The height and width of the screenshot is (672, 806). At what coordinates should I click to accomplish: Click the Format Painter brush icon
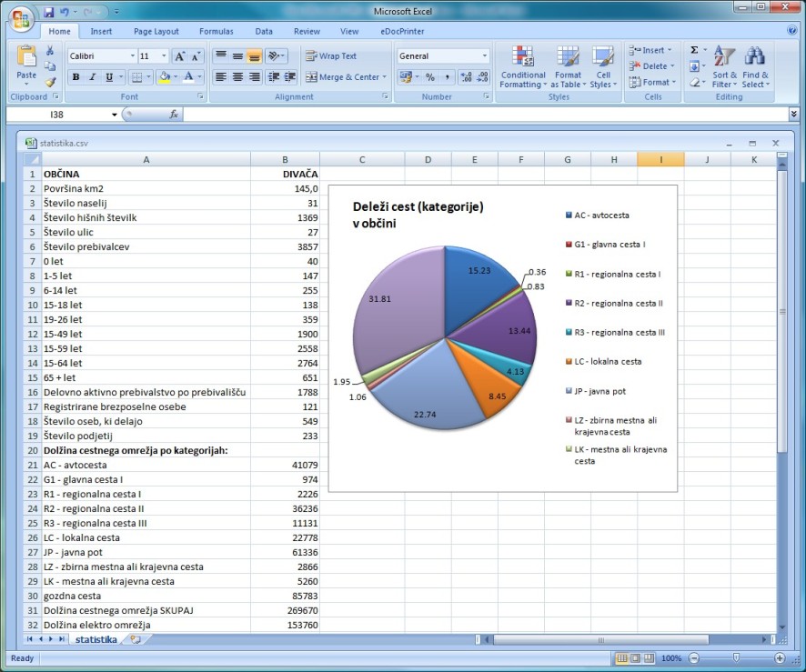pyautogui.click(x=50, y=82)
